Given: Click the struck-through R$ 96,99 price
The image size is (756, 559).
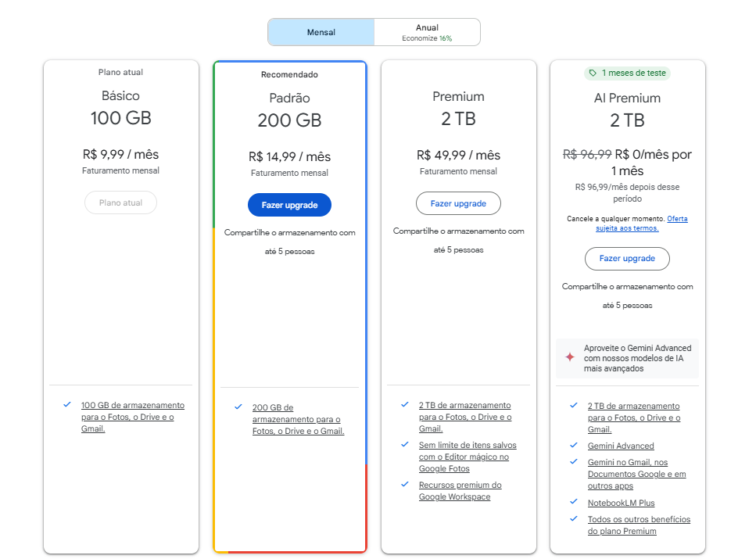Looking at the screenshot, I should click(587, 154).
